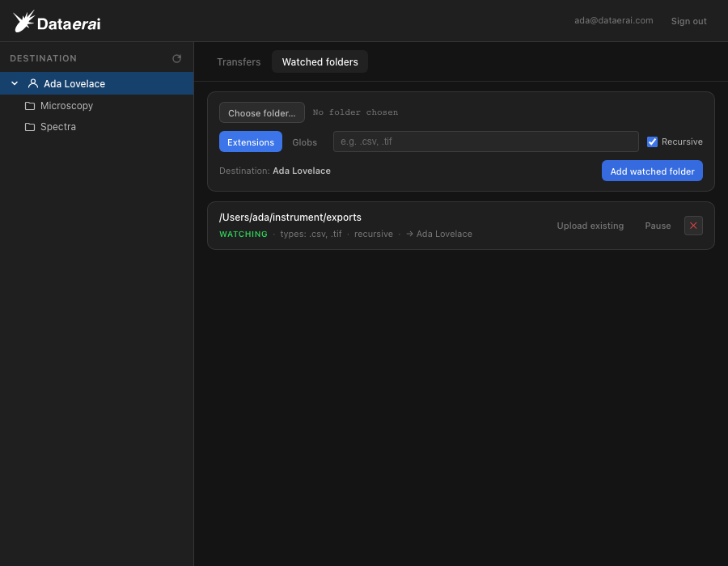Collapse the Ada Lovelace tree node
The image size is (728, 566).
[15, 83]
